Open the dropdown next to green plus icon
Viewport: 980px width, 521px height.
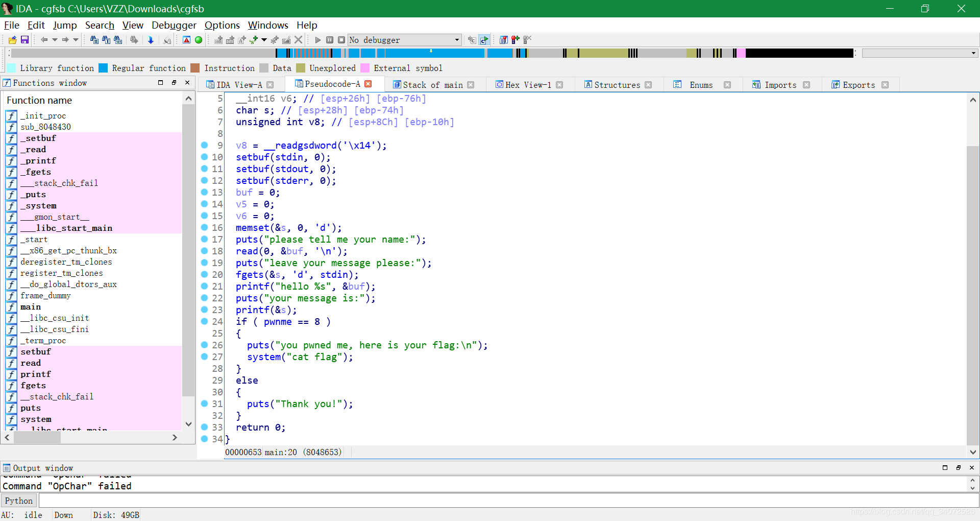coord(264,40)
